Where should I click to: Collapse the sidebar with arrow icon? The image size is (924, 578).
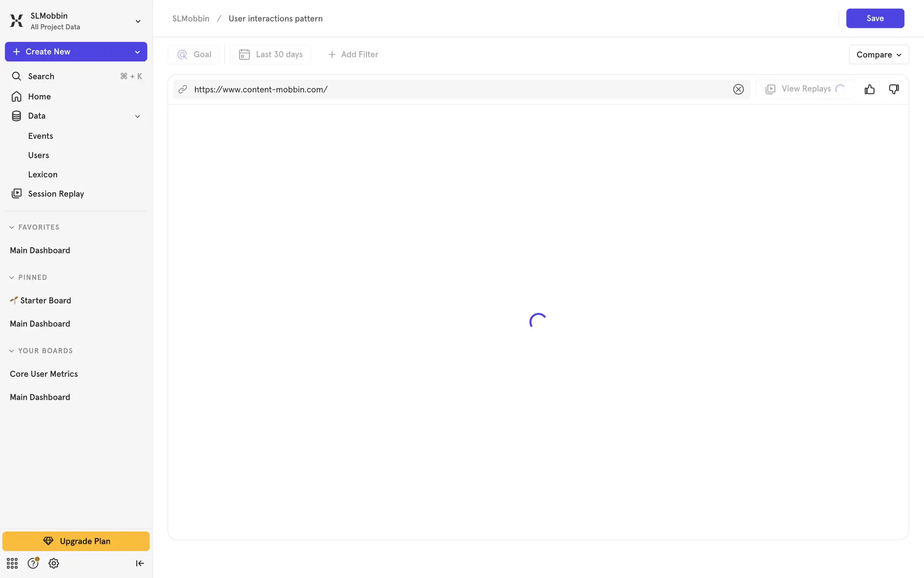[140, 563]
